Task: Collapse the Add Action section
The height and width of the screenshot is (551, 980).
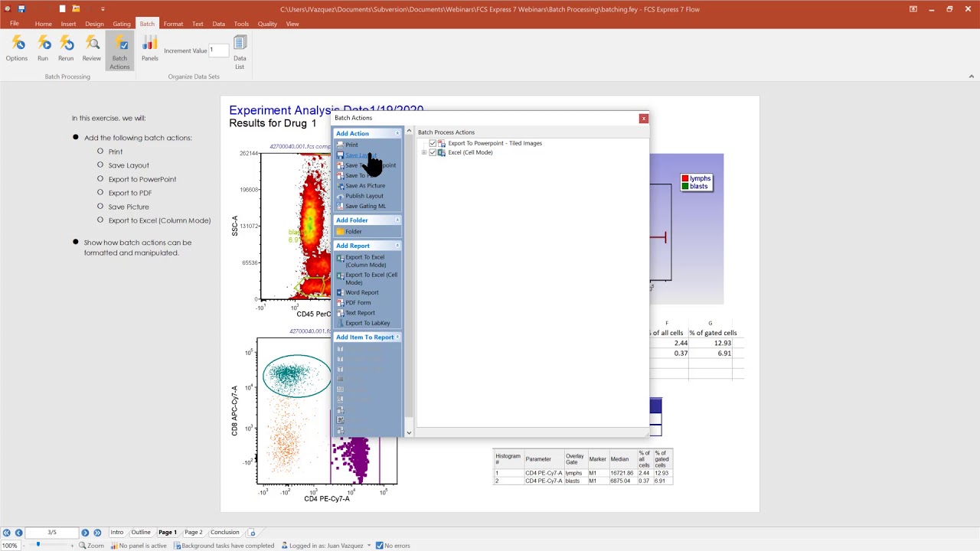Action: point(397,133)
